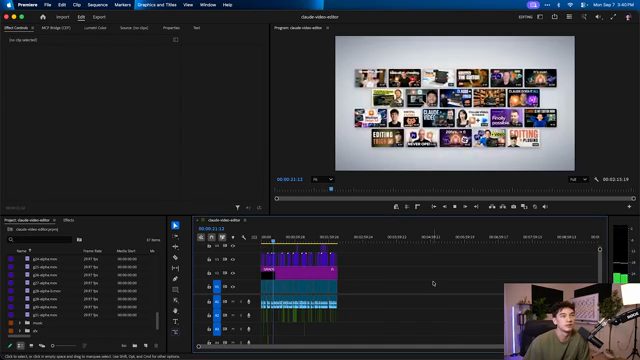Screen dimensions: 640x360
Task: Toggle insert sequences as nests option
Action: coord(201,237)
